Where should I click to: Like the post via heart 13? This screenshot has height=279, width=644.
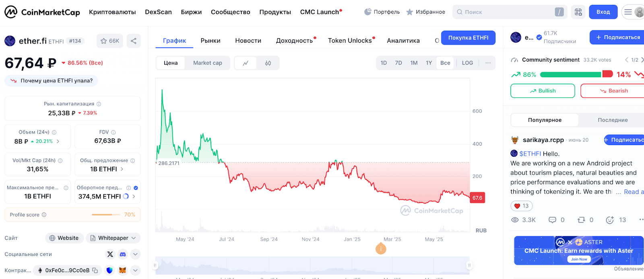click(522, 206)
